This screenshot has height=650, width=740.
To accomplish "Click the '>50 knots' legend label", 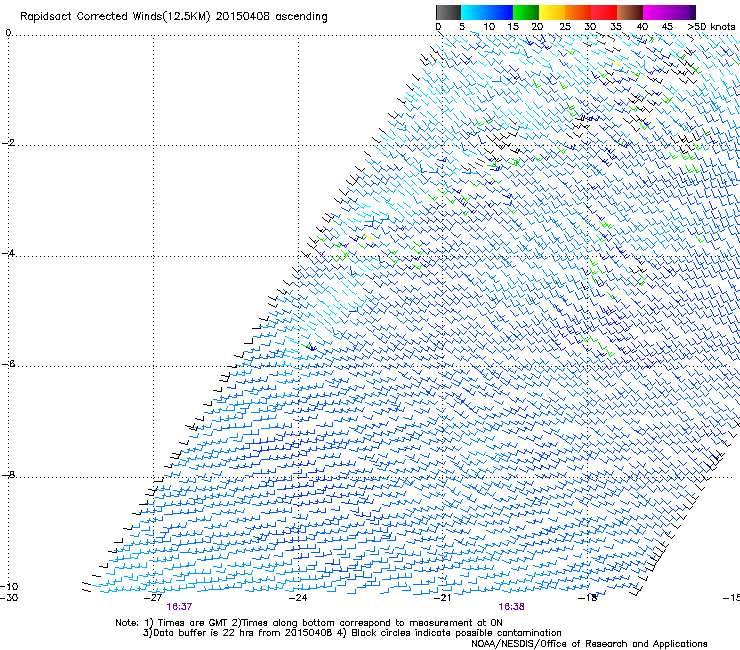I will pyautogui.click(x=711, y=26).
